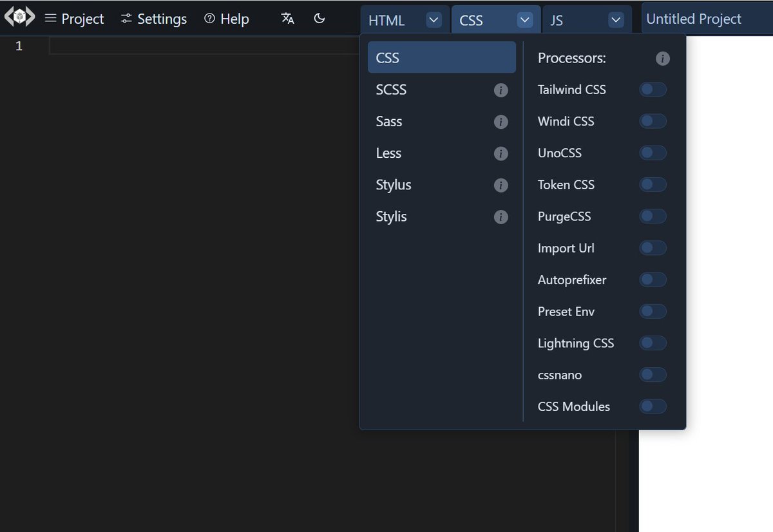Click the Autoprefixer label text
Viewport: 773px width, 532px height.
coord(572,280)
